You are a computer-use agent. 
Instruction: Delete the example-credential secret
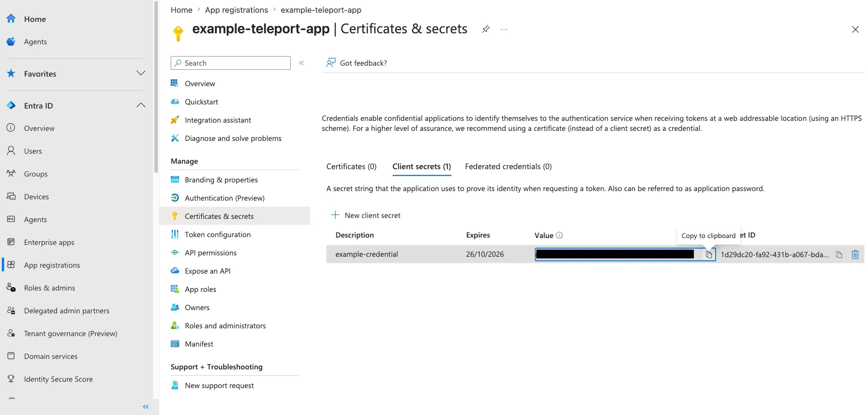[x=855, y=254]
